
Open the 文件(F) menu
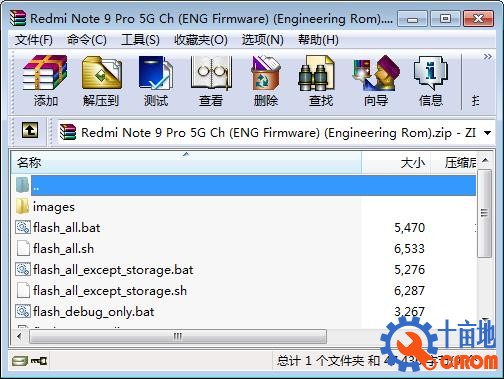[x=34, y=40]
